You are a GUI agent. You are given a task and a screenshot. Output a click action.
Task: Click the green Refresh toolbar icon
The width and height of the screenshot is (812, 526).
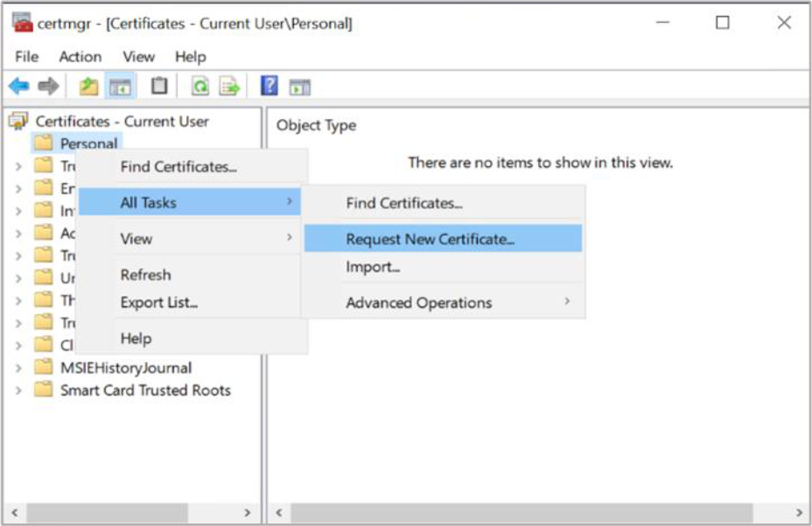[x=199, y=87]
